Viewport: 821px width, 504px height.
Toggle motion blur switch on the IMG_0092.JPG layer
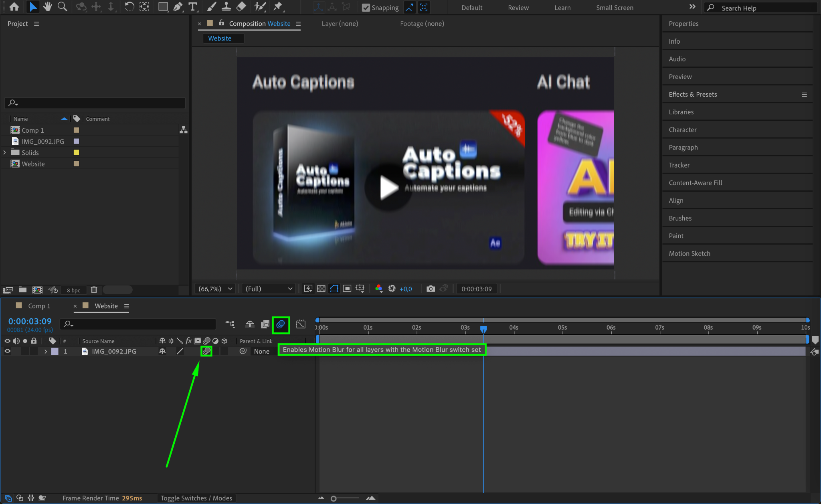point(206,351)
